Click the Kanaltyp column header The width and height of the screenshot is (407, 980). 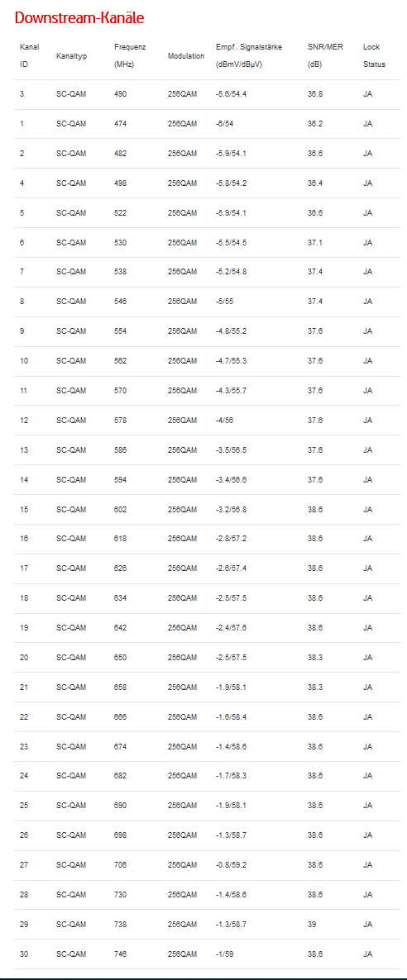tap(71, 56)
